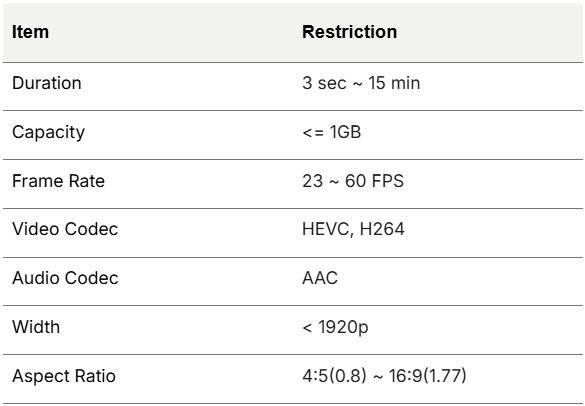The image size is (585, 406).
Task: Select the Aspect Ratio label
Action: (x=64, y=376)
